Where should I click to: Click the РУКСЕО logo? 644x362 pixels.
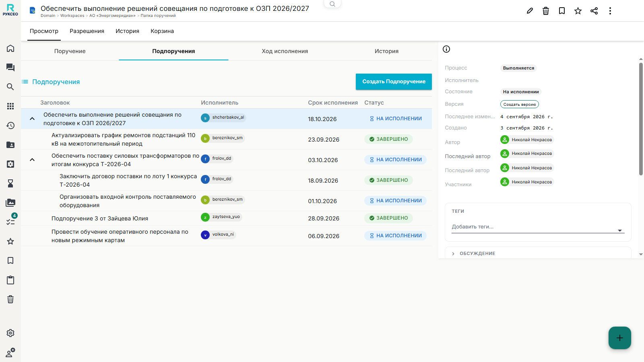[10, 10]
